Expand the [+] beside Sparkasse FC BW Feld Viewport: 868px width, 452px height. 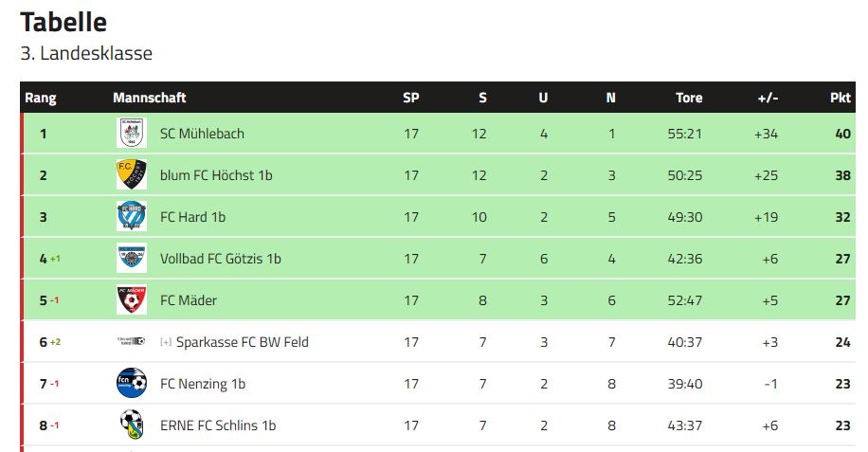[166, 342]
